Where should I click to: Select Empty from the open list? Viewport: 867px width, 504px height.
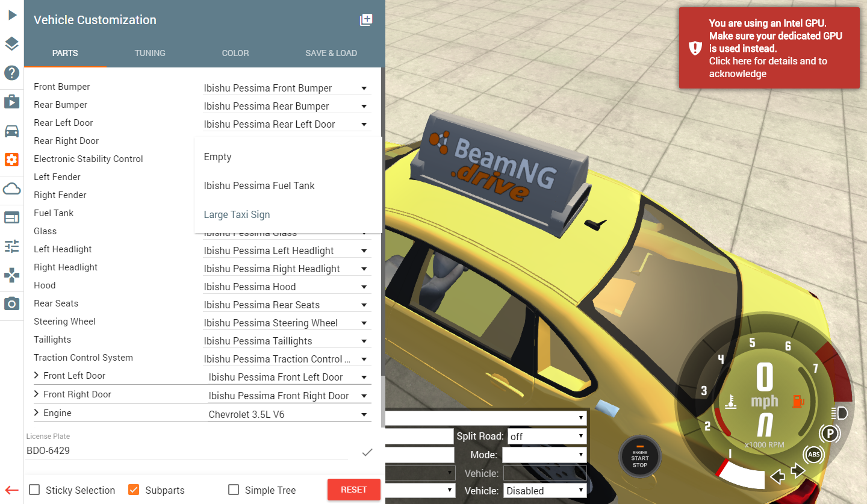(288, 157)
